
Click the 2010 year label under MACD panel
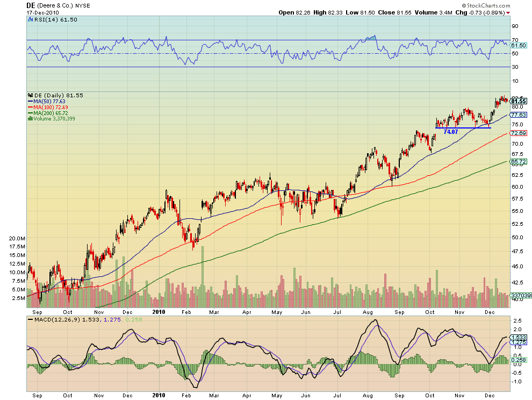click(159, 395)
